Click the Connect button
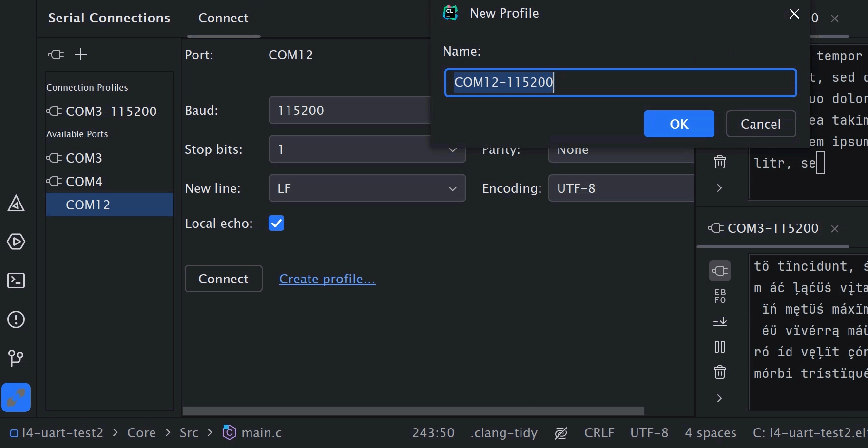The image size is (868, 448). point(224,279)
